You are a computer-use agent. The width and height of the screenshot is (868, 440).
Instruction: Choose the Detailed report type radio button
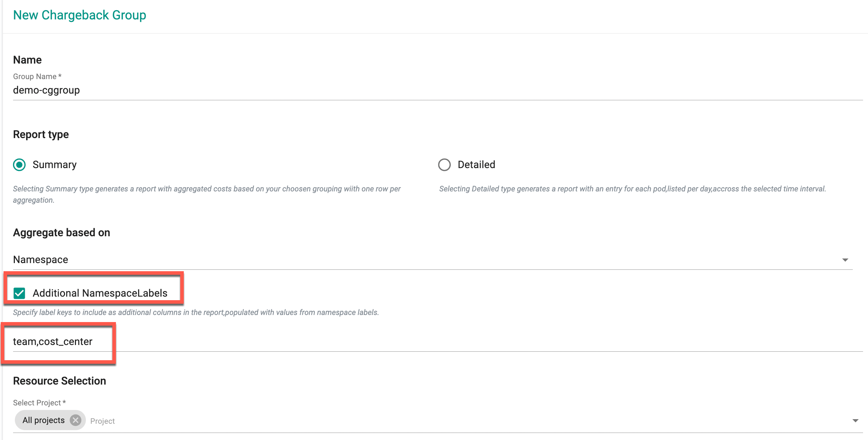pyautogui.click(x=444, y=165)
